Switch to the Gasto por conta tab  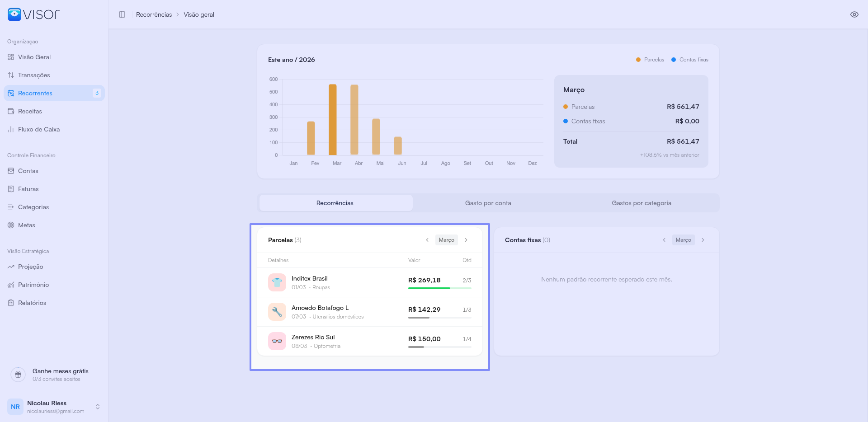click(x=488, y=203)
